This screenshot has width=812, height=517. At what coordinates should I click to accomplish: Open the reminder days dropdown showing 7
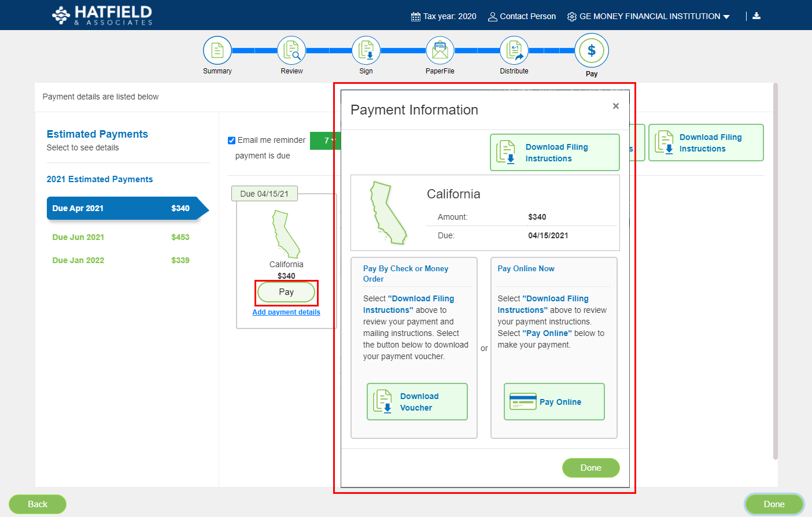click(x=326, y=141)
